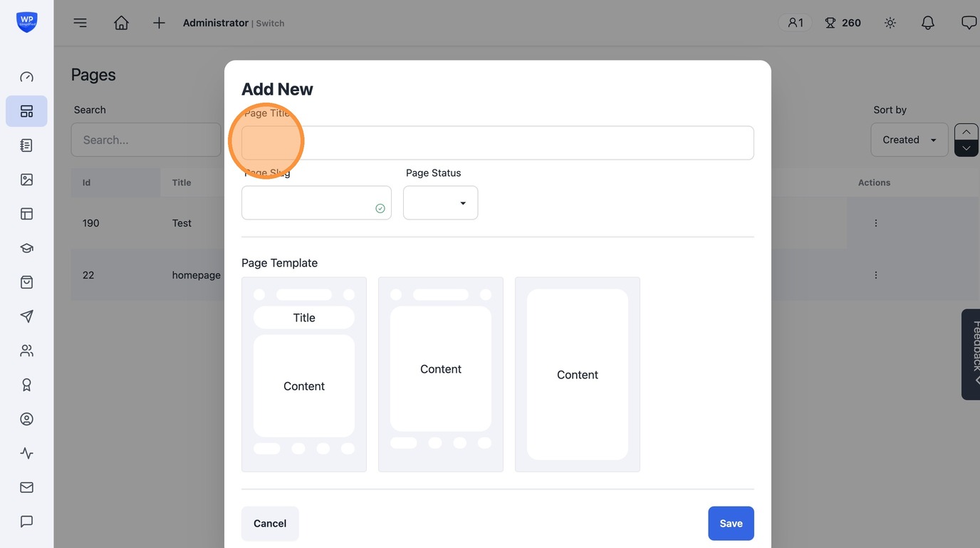The image size is (980, 548).
Task: Select template with Title and Content
Action: [x=304, y=374]
